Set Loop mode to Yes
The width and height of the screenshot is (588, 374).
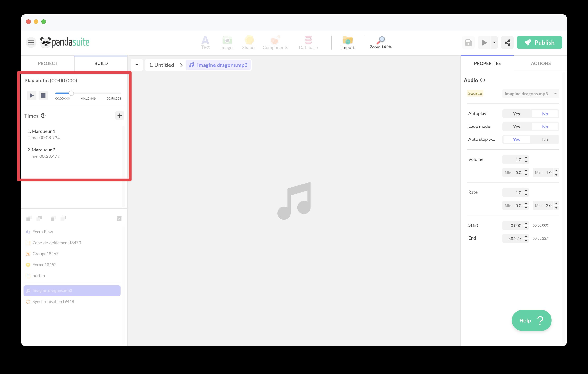pyautogui.click(x=516, y=127)
